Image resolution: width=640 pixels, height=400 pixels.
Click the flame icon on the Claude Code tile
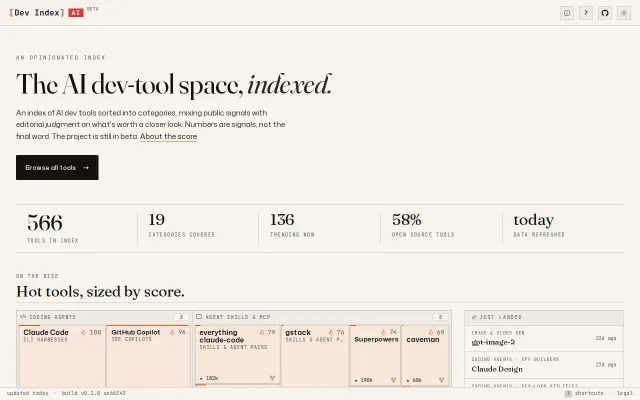coord(84,333)
